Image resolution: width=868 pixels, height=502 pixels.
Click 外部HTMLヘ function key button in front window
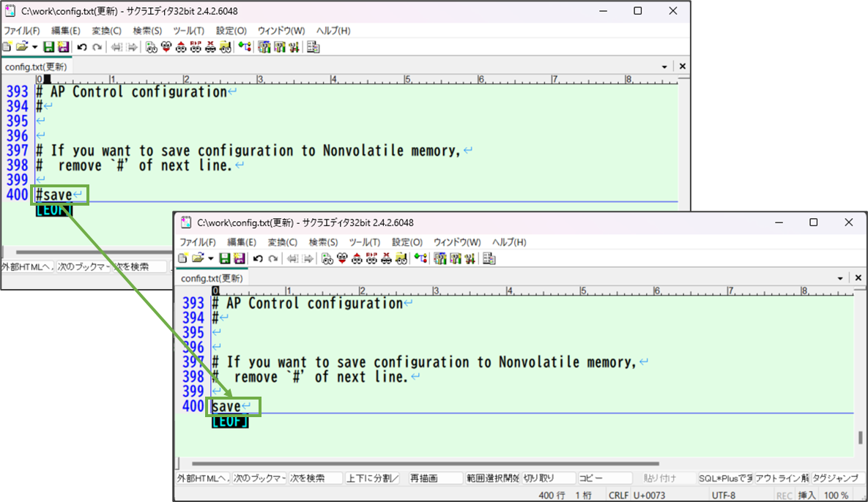pyautogui.click(x=203, y=479)
